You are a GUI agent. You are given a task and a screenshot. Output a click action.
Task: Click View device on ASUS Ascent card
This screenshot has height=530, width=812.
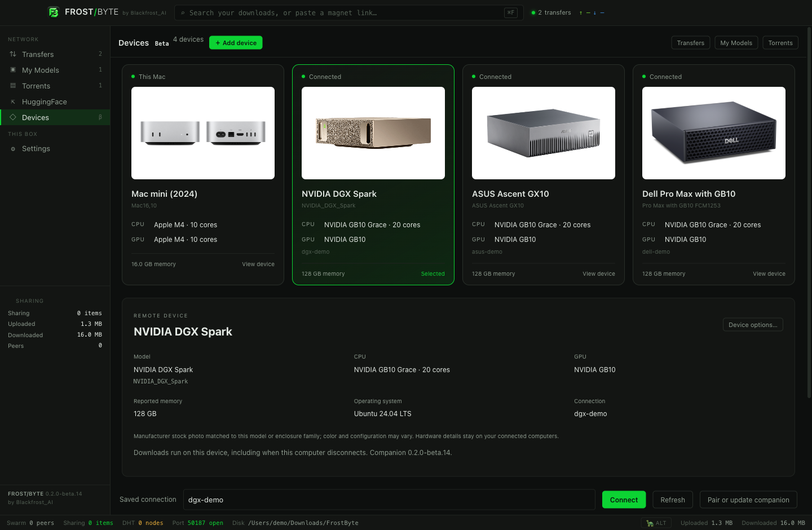tap(599, 274)
